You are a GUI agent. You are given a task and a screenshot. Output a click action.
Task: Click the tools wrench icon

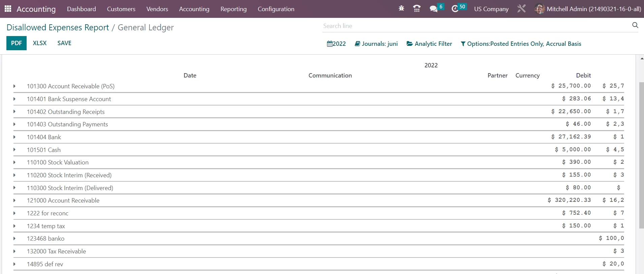pos(521,9)
